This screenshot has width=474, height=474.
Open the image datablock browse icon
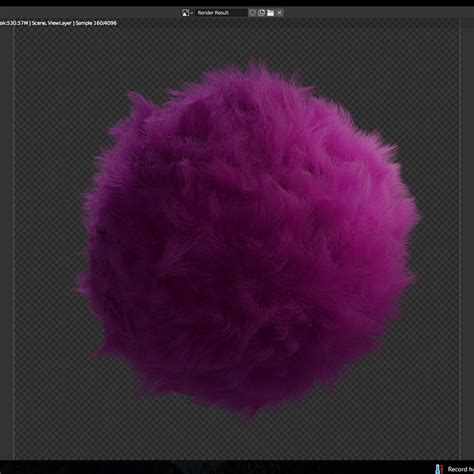click(185, 13)
